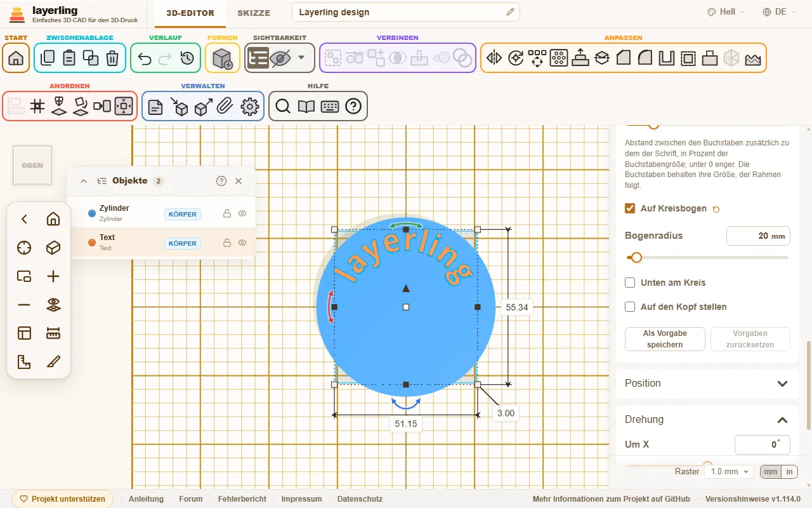This screenshot has height=508, width=812.
Task: Open the DE language menu
Action: pyautogui.click(x=775, y=12)
